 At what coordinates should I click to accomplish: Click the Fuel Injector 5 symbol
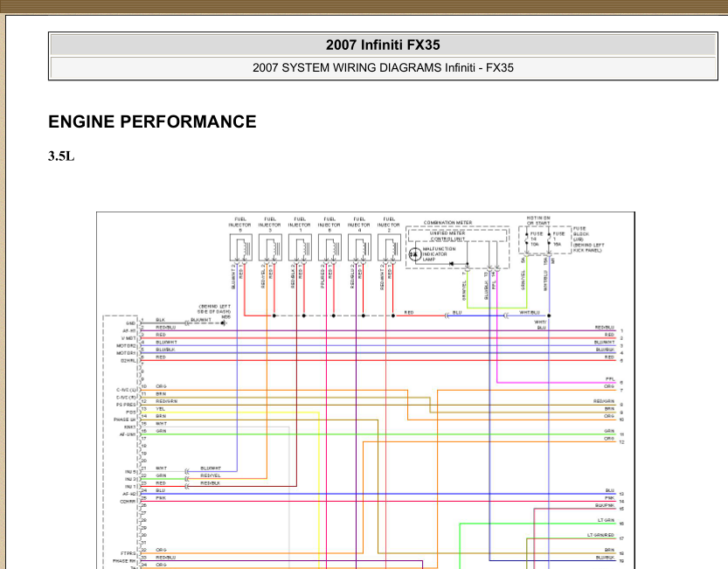[x=241, y=247]
